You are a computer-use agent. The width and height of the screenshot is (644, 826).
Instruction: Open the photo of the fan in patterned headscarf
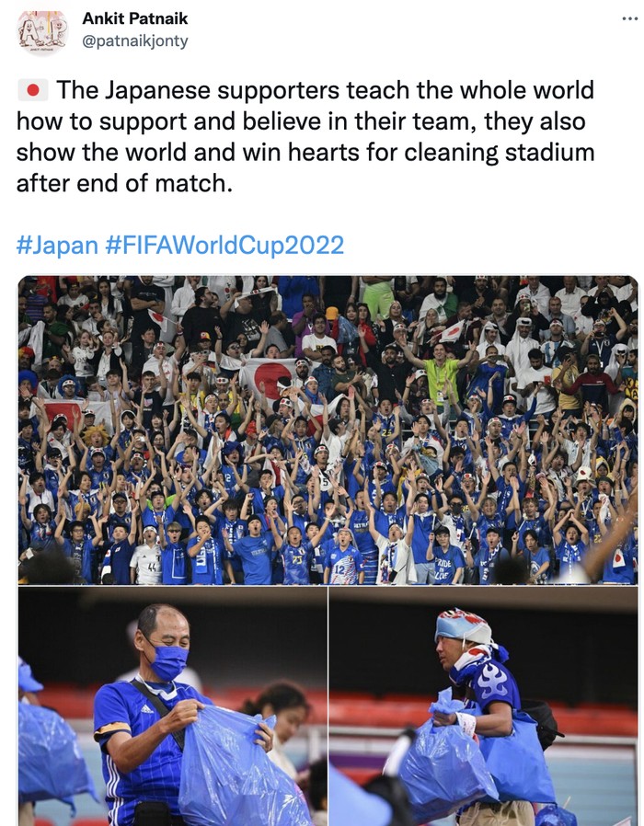[484, 706]
